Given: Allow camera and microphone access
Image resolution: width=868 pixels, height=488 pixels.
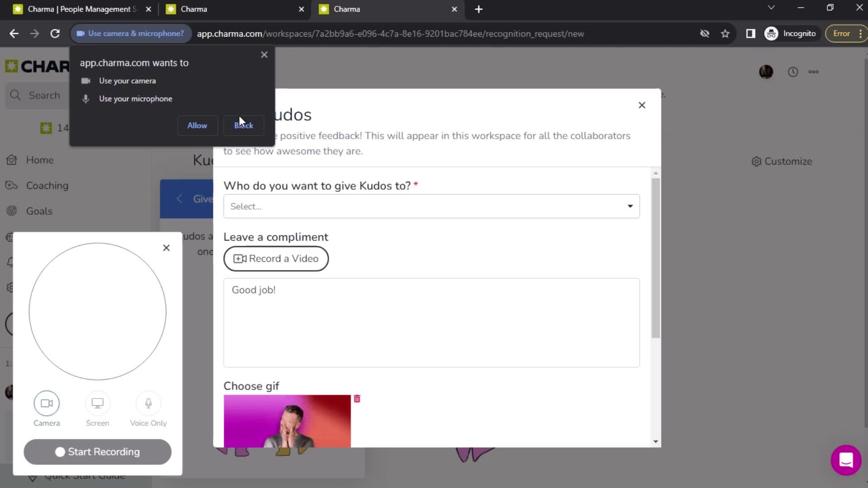Looking at the screenshot, I should pos(197,126).
